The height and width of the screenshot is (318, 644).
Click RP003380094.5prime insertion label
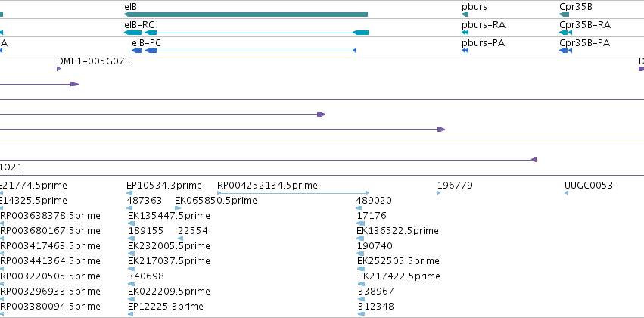(x=50, y=307)
